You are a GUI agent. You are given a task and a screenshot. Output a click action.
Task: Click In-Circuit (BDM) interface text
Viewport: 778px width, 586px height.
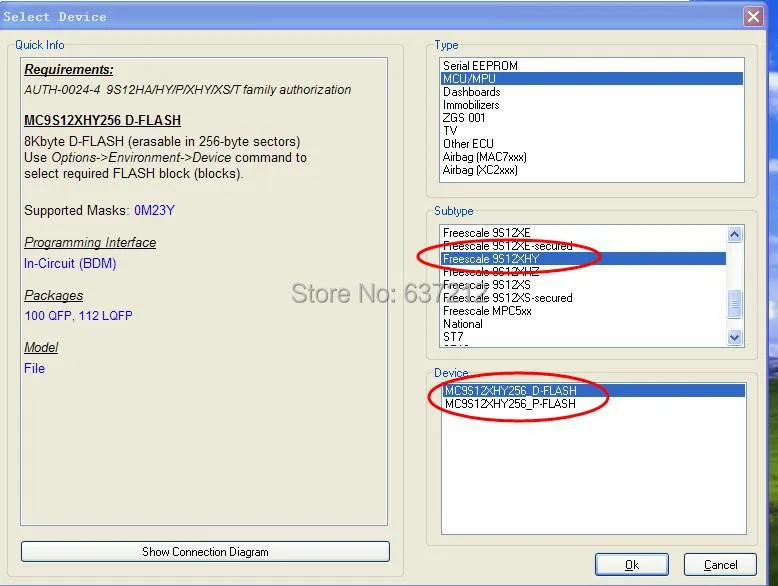(70, 263)
